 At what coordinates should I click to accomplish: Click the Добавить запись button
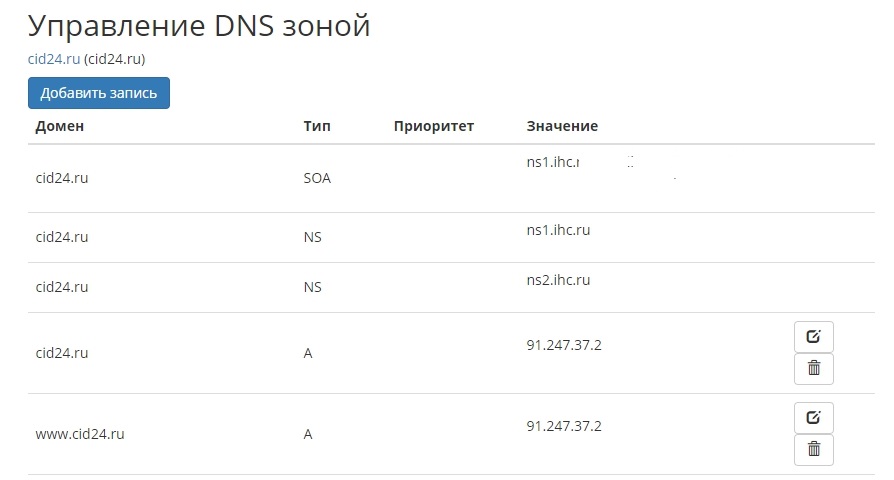[99, 93]
